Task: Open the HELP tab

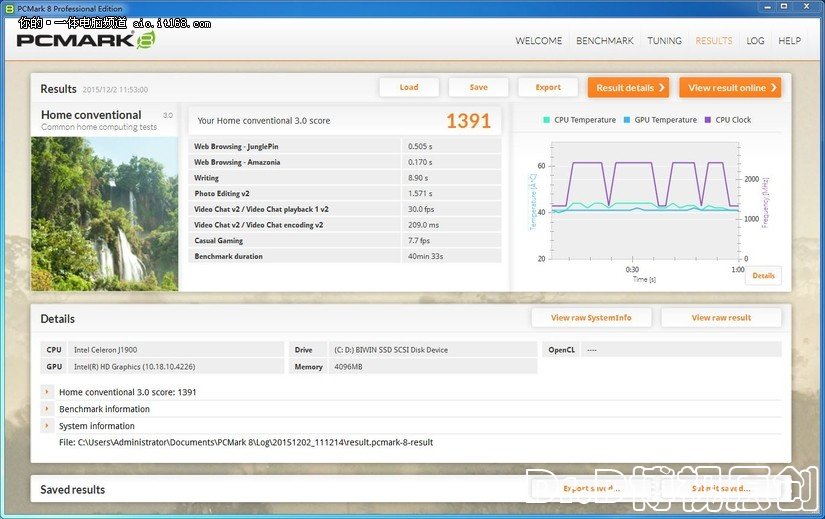Action: (x=789, y=41)
